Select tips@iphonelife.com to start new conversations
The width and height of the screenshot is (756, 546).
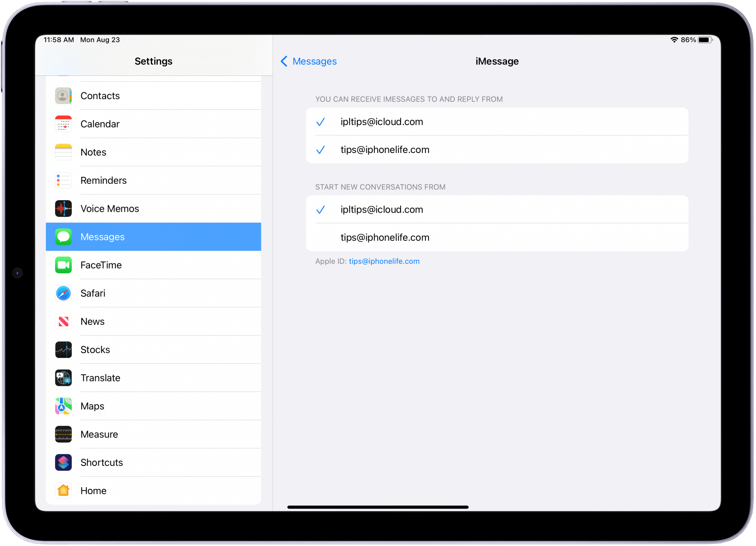pos(498,238)
